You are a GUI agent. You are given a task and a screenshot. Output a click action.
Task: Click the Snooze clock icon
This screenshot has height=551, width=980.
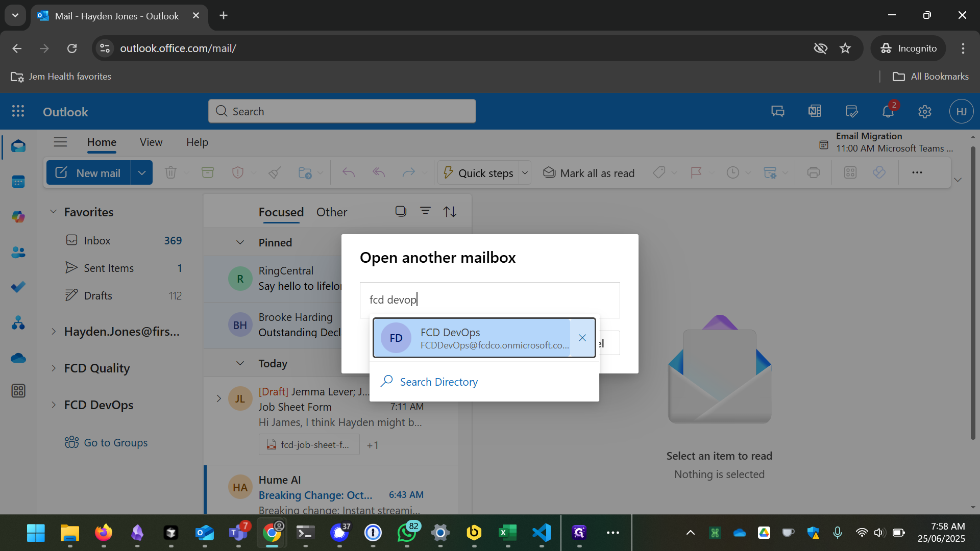point(733,172)
